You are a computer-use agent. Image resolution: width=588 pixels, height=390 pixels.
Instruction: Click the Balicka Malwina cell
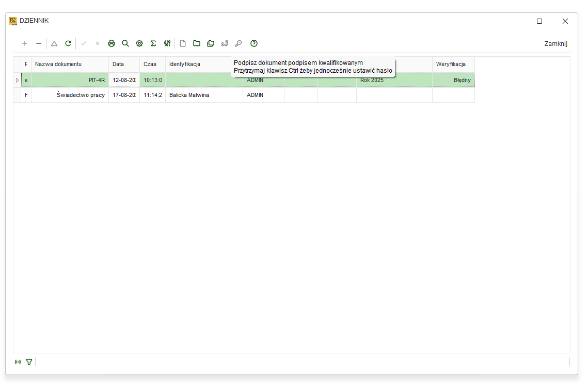tap(204, 95)
